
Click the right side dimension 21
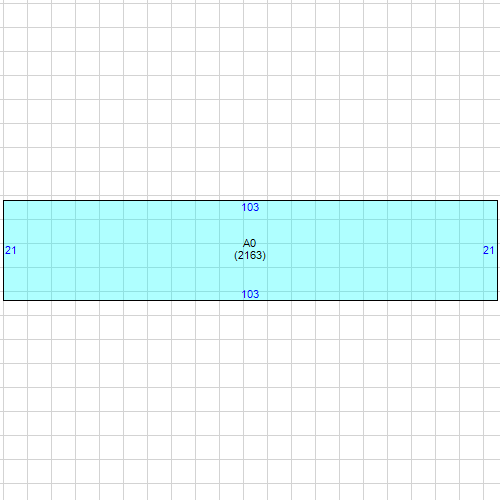coord(489,250)
